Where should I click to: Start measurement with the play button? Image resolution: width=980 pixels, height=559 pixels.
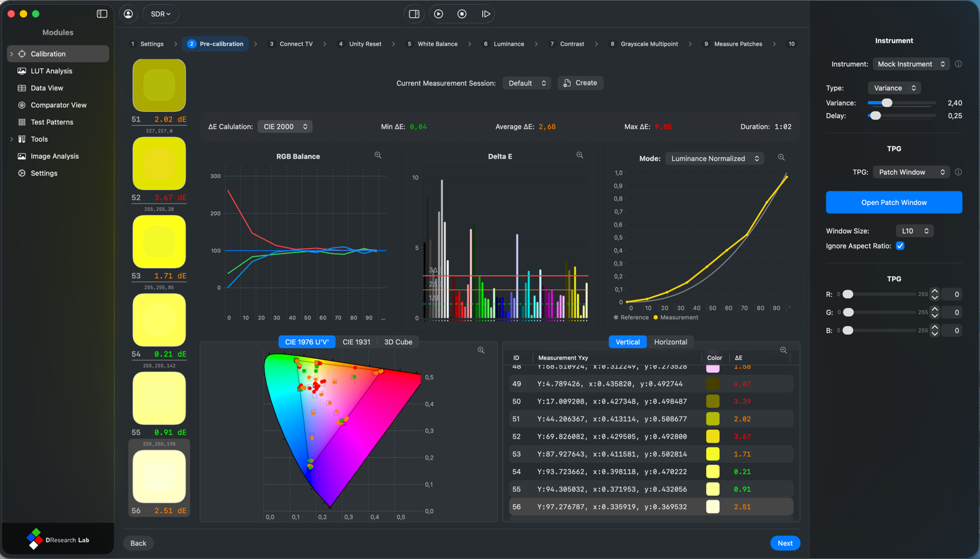point(439,13)
